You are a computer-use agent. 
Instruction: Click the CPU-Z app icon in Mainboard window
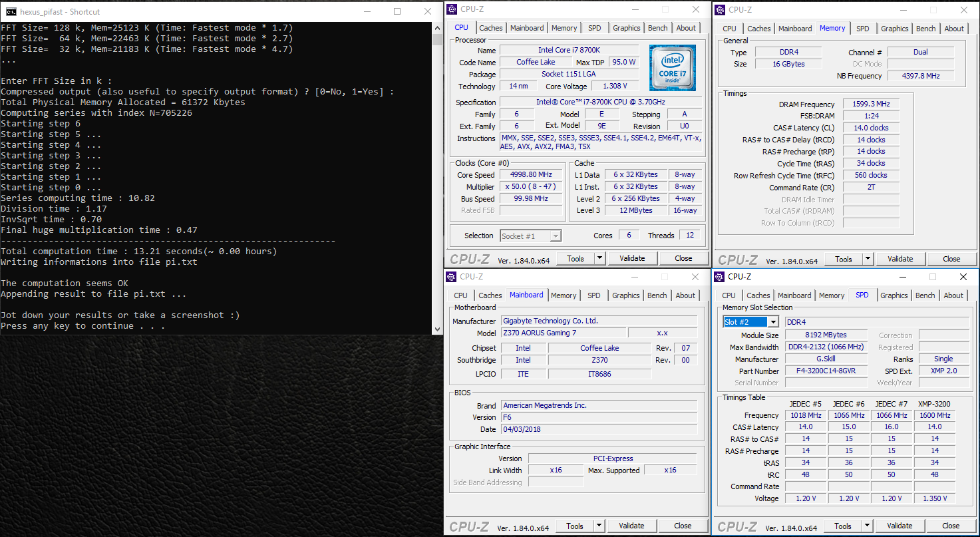pos(452,277)
